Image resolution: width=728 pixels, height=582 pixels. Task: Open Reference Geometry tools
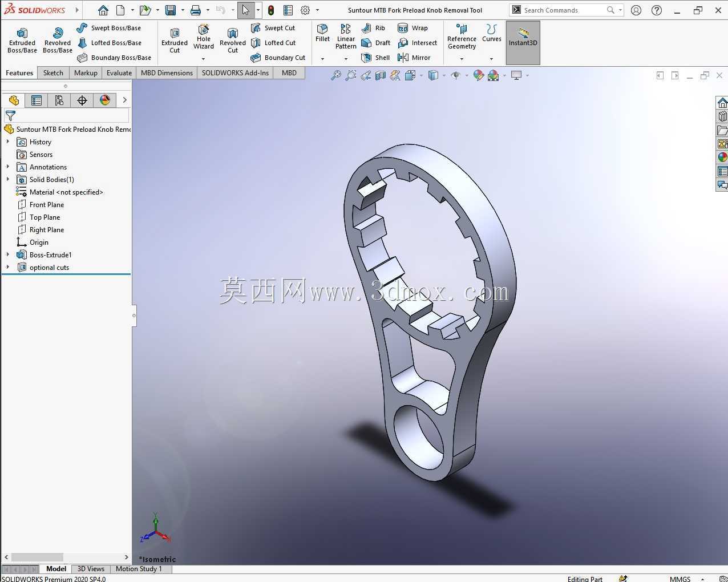462,37
